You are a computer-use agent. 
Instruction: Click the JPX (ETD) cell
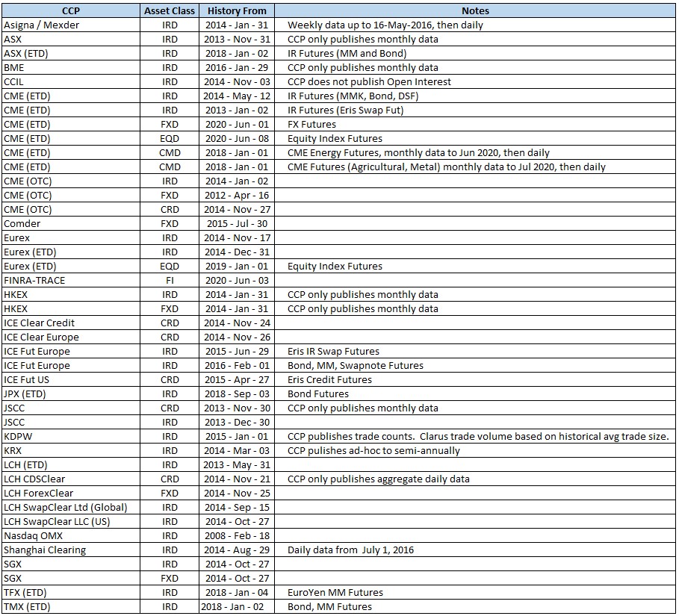[x=70, y=394]
